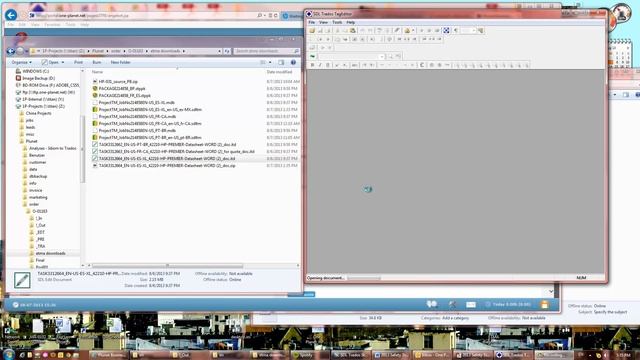Click the pencil edit icon in TagEditor toolbar
Screen dimensions: 640x360
(397, 31)
